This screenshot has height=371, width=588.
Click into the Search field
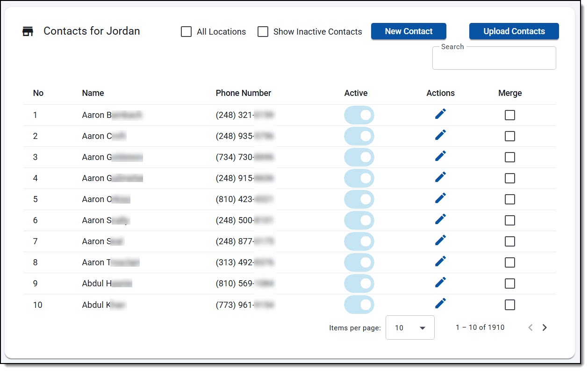(494, 58)
